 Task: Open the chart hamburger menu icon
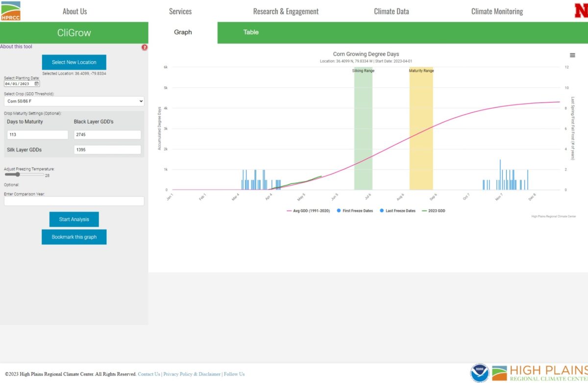click(572, 55)
